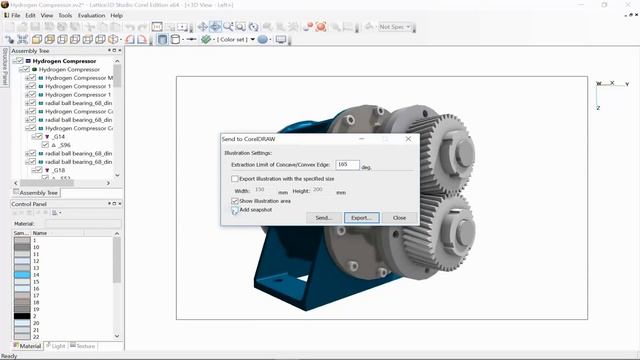Collapse the _G18 tree node
Screen dimensions: 640x360
point(33,170)
